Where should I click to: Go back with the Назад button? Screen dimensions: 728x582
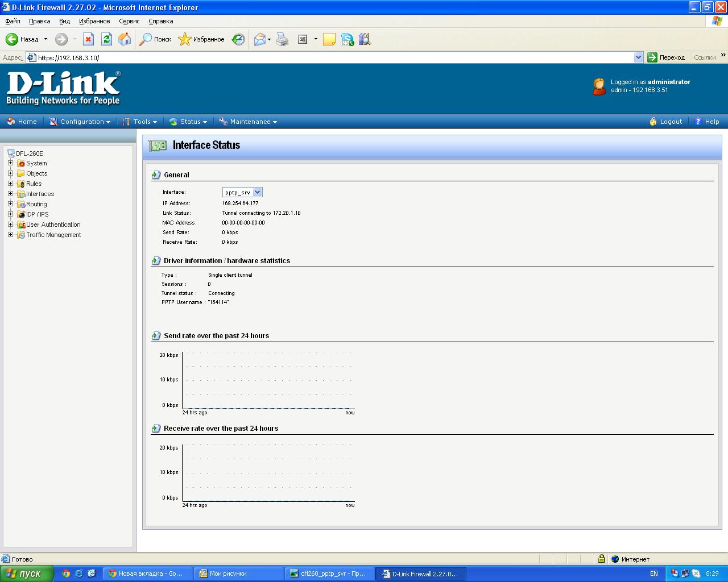tap(22, 39)
